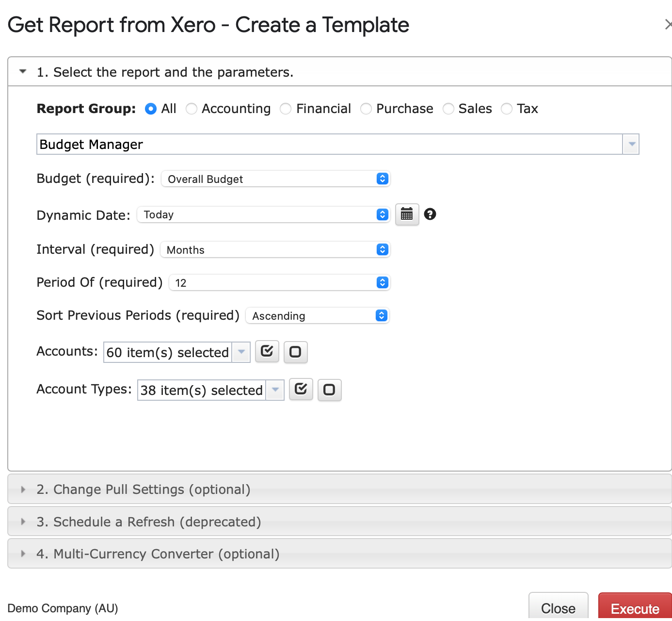Open the calendar date picker icon
Image resolution: width=672 pixels, height=621 pixels.
tap(407, 214)
